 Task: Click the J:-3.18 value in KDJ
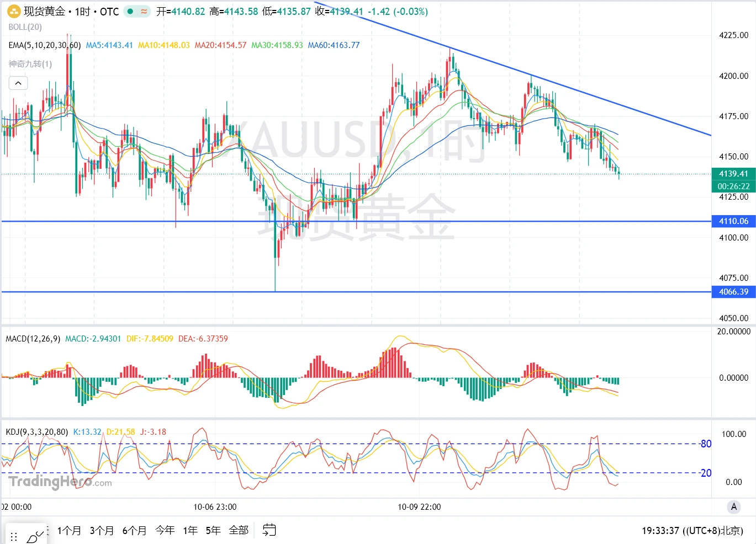pyautogui.click(x=153, y=432)
